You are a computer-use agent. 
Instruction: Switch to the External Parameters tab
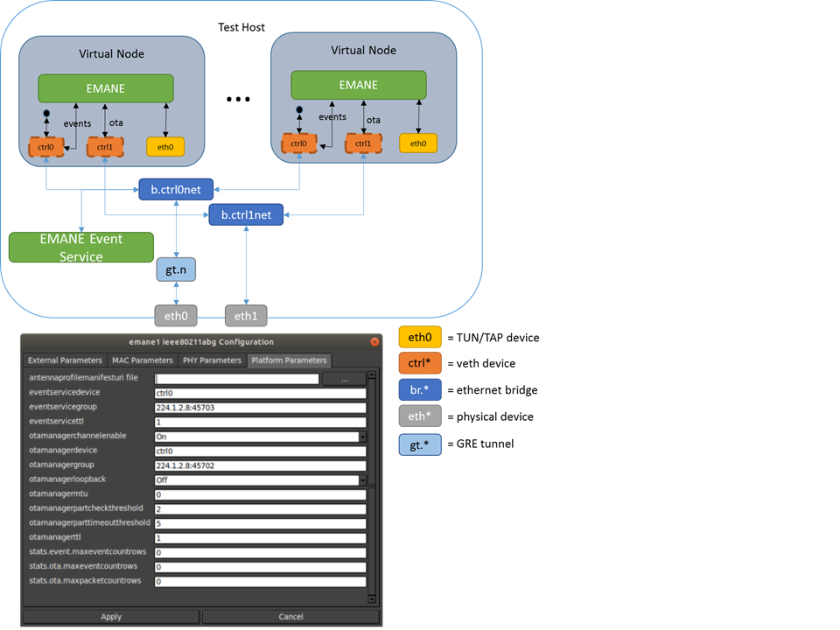pyautogui.click(x=65, y=360)
